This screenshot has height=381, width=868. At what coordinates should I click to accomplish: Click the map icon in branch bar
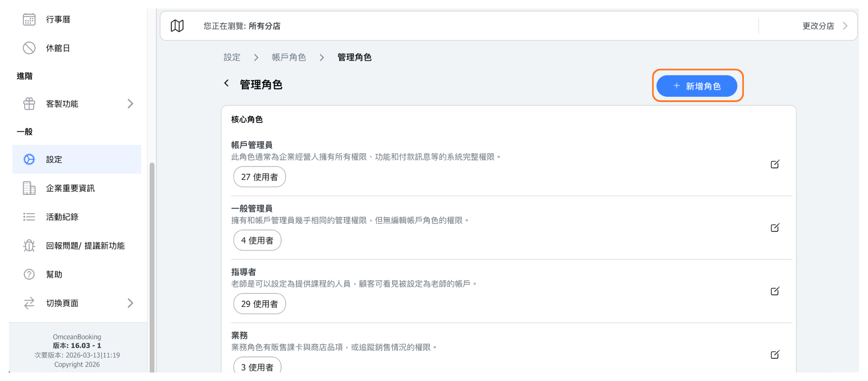pos(177,26)
